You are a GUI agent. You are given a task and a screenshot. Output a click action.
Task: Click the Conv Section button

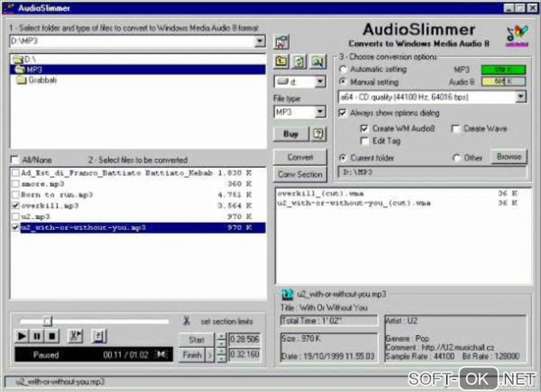(x=300, y=174)
